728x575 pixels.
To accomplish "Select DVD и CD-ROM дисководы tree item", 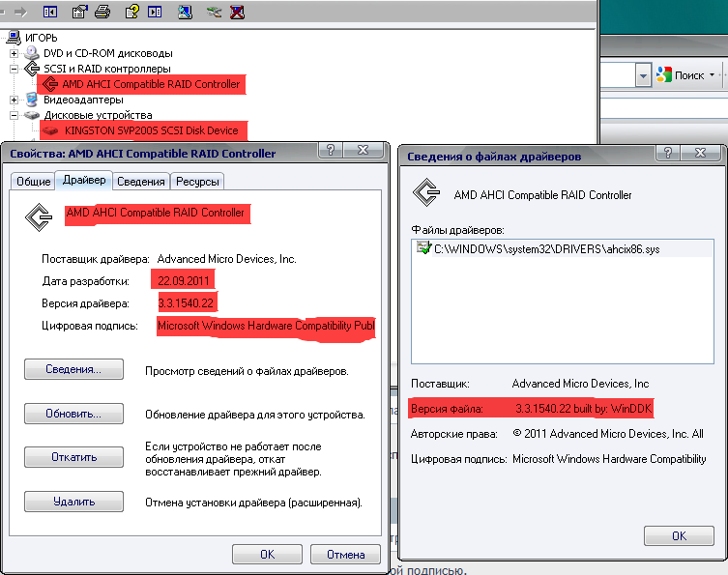I will 108,53.
